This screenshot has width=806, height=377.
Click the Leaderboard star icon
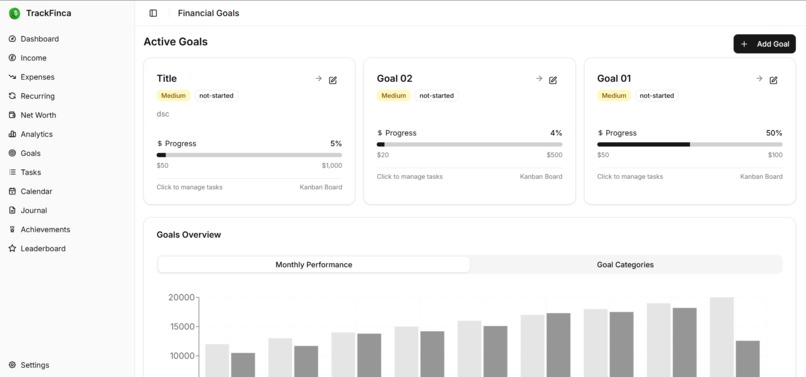(12, 248)
